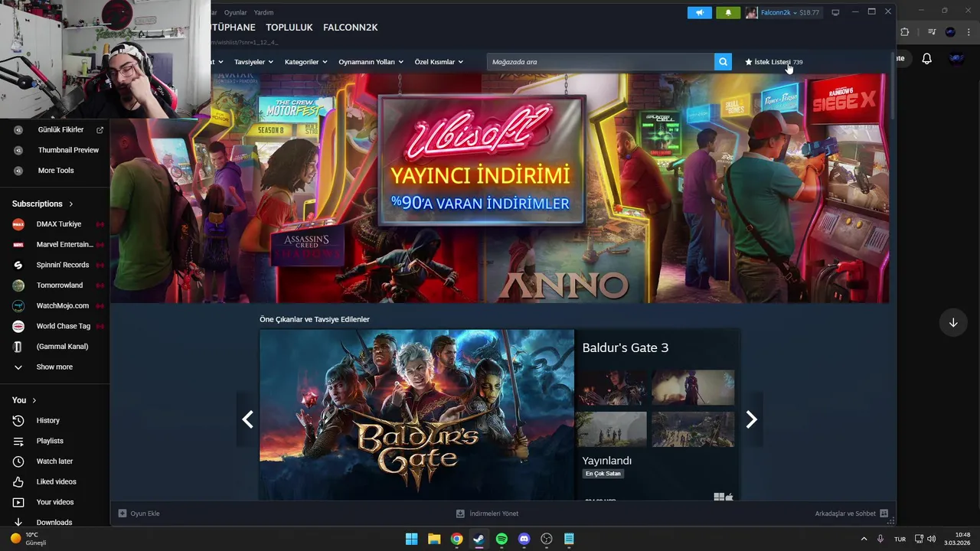Image resolution: width=980 pixels, height=551 pixels.
Task: Open the Tomorrowland subscription
Action: [x=60, y=285]
